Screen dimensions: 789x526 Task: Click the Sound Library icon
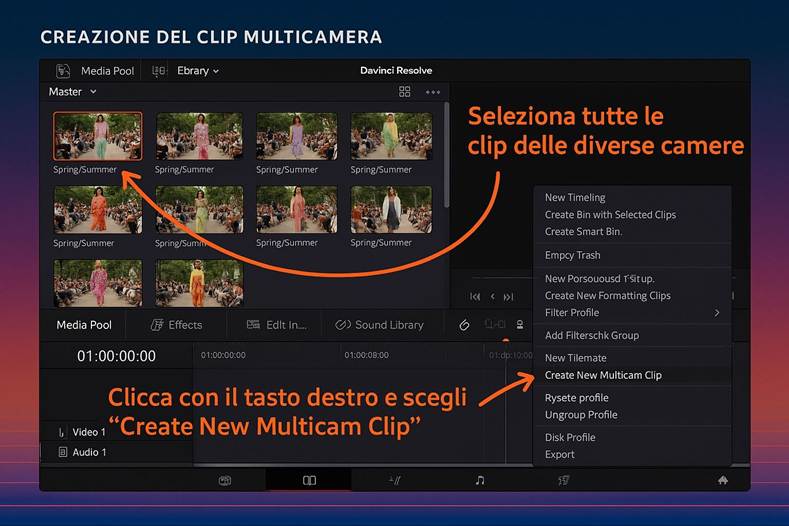pos(343,325)
